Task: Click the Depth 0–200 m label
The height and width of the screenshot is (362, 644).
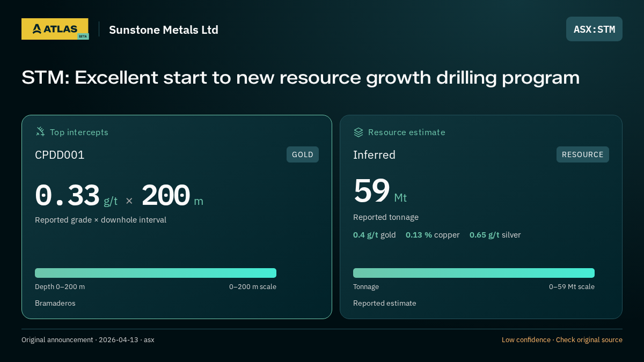Action: click(x=60, y=286)
